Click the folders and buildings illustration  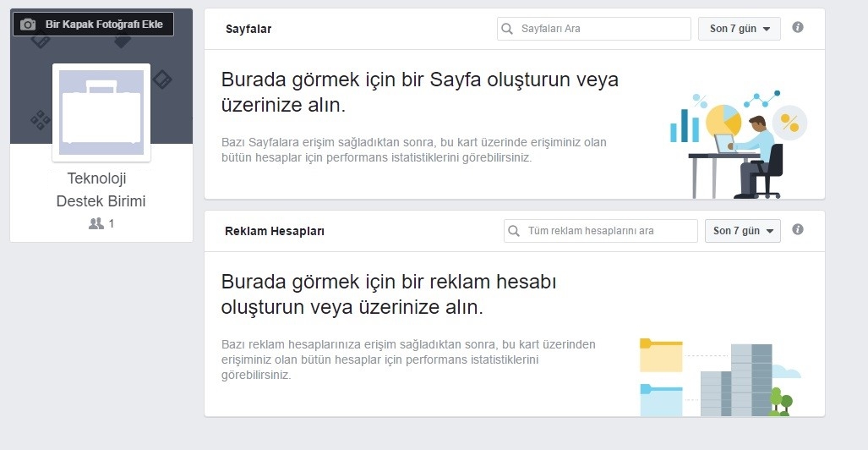pyautogui.click(x=720, y=377)
